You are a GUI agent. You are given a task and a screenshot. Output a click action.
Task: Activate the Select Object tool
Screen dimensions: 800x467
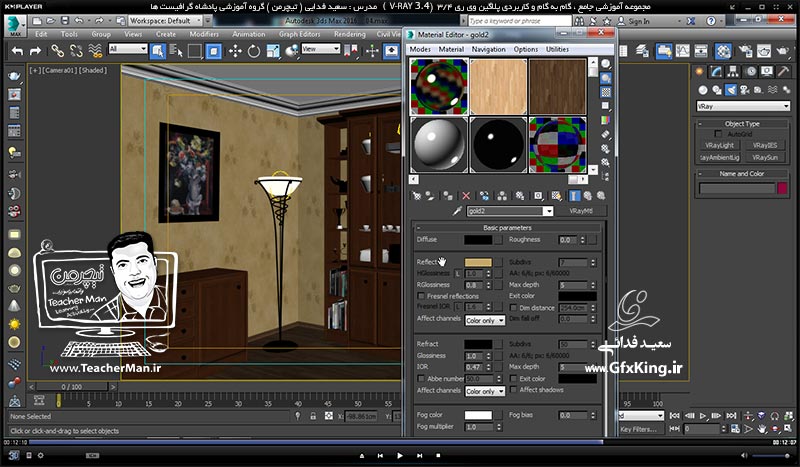[158, 51]
